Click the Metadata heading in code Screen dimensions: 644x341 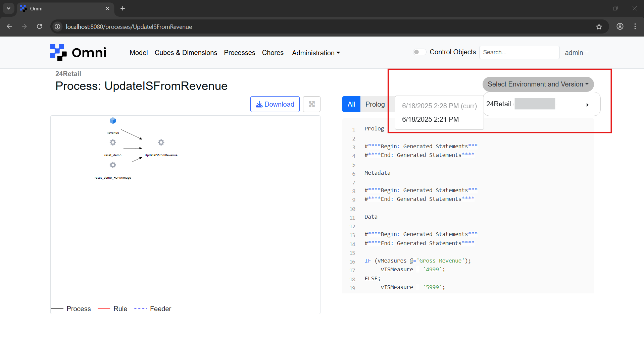(x=378, y=173)
